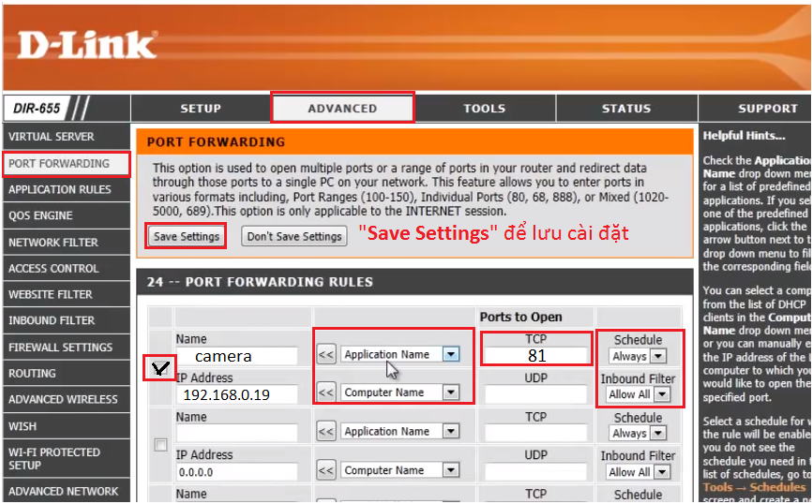Screen dimensions: 812x504
Task: Click IP Address field 192.168.0.19
Action: click(x=236, y=394)
